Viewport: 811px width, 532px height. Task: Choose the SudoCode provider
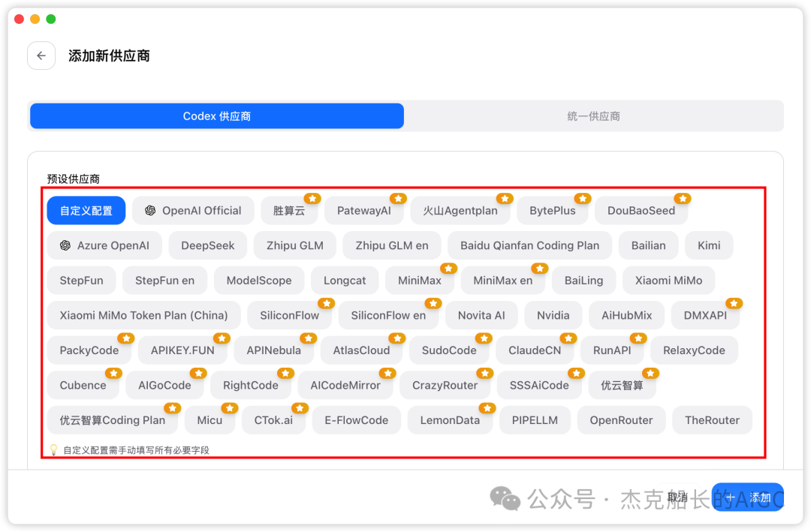click(449, 350)
